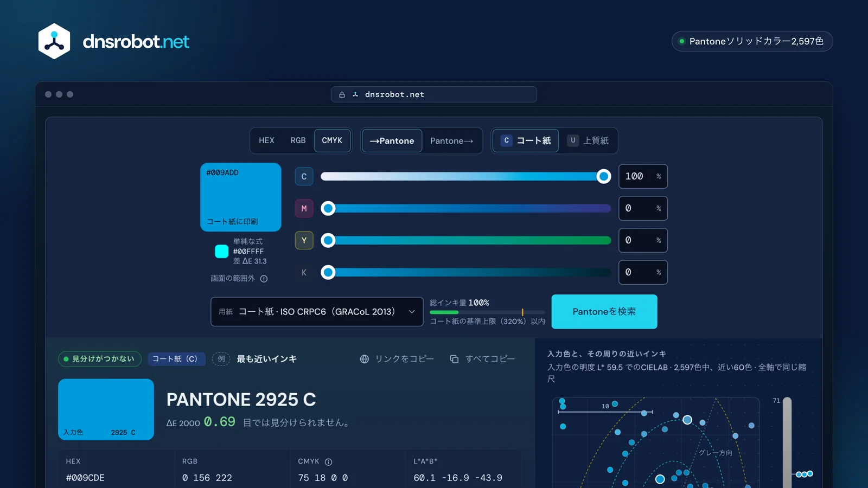
Task: Switch direction to Pantone→ mode
Action: pos(452,141)
